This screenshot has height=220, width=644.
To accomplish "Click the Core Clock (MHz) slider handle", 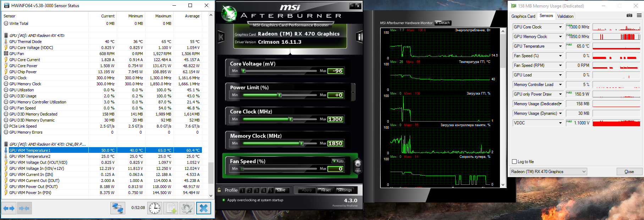I will click(291, 119).
